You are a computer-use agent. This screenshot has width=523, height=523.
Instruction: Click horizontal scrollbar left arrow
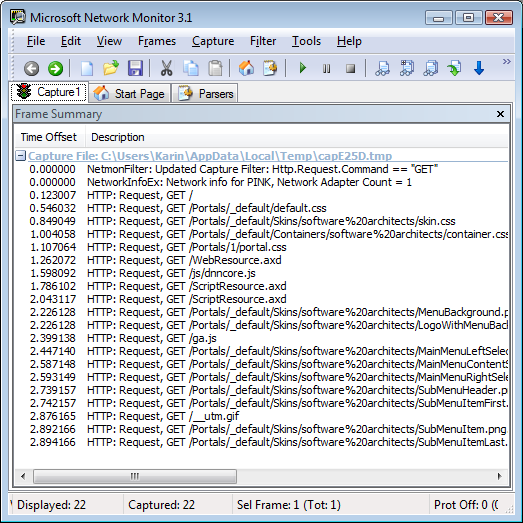23,476
